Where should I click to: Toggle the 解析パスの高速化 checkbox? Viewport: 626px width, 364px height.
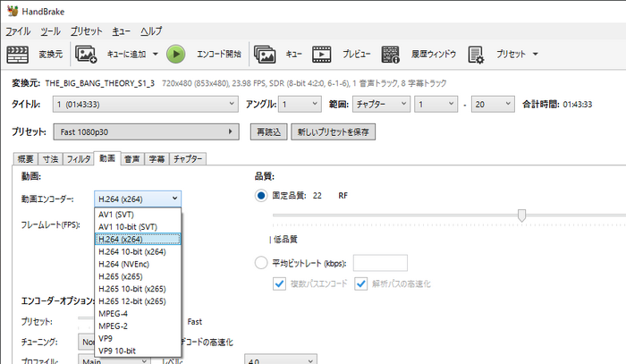(361, 284)
